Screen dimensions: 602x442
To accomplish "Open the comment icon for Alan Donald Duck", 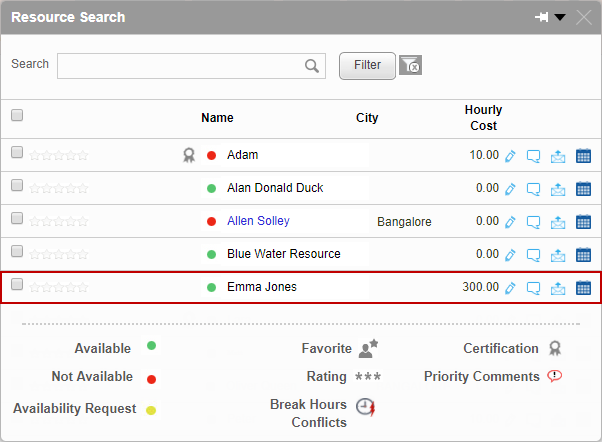I will pos(534,189).
